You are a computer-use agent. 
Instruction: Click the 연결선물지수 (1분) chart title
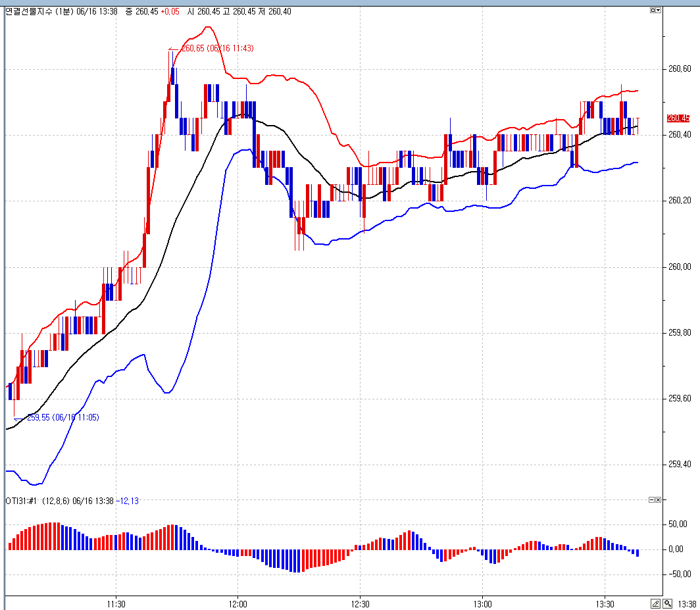click(x=38, y=11)
